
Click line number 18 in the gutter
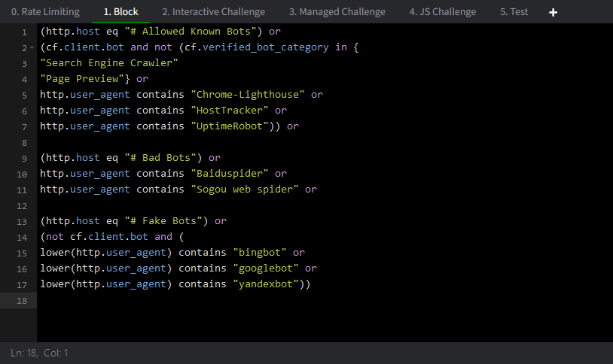pos(23,300)
